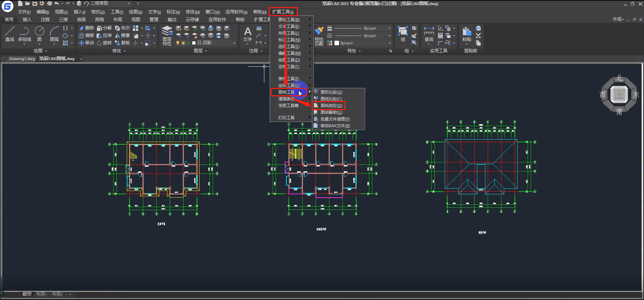Click the 特性匹配 match properties brush

(319, 36)
